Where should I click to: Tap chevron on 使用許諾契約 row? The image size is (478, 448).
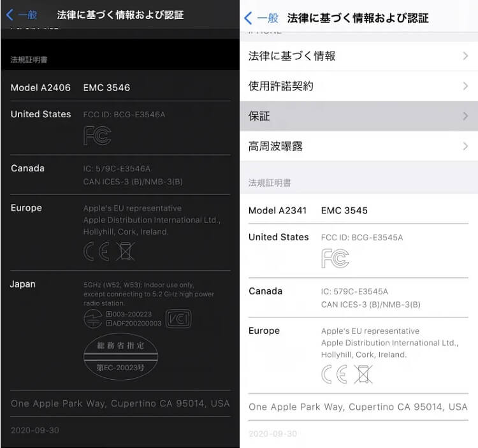point(465,86)
